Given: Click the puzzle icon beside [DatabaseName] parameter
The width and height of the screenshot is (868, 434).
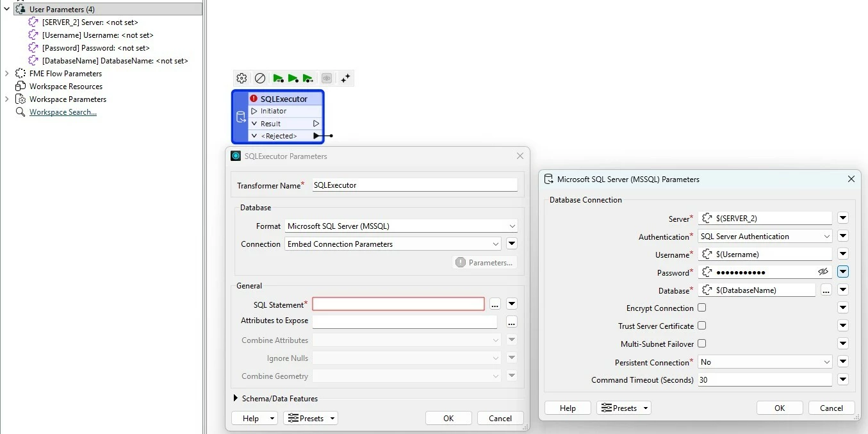Looking at the screenshot, I should [33, 60].
